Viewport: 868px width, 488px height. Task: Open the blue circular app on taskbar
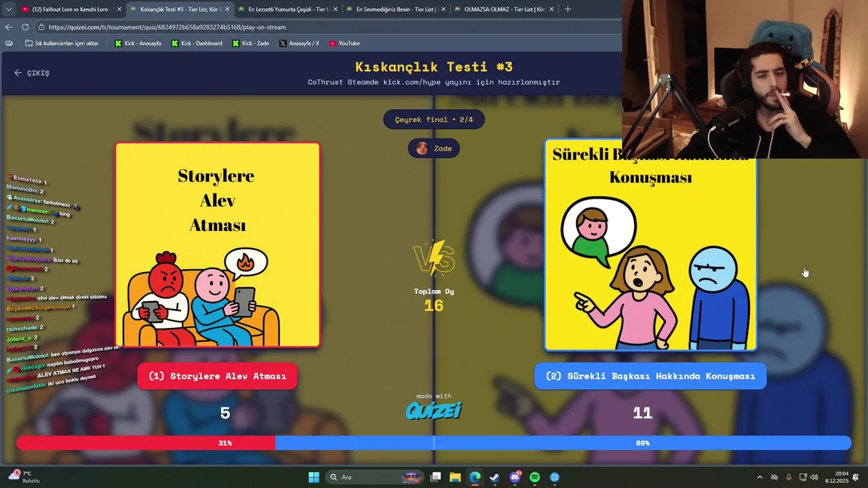(555, 477)
